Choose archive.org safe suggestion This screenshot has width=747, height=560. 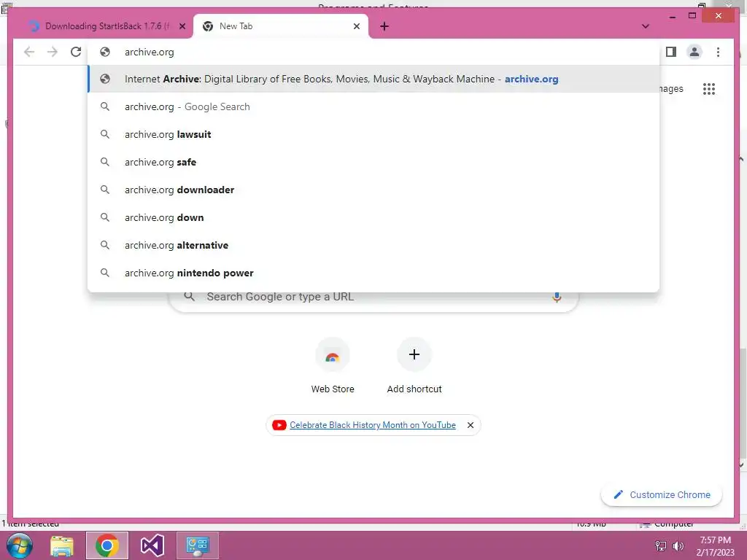pyautogui.click(x=373, y=162)
